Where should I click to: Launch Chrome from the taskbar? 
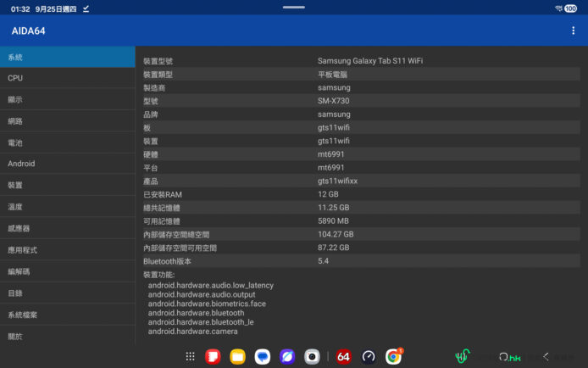393,356
